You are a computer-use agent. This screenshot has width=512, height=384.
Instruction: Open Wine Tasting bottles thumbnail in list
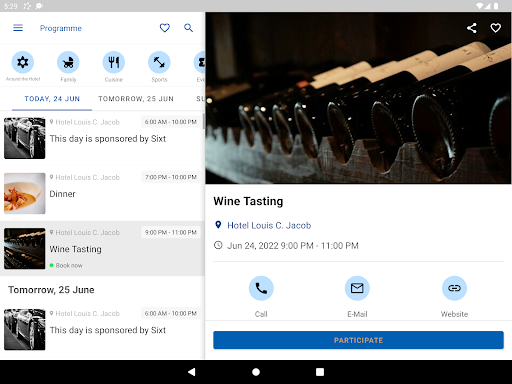tap(25, 248)
